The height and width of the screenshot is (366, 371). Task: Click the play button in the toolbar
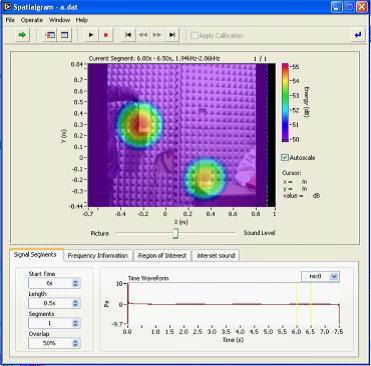pos(91,35)
